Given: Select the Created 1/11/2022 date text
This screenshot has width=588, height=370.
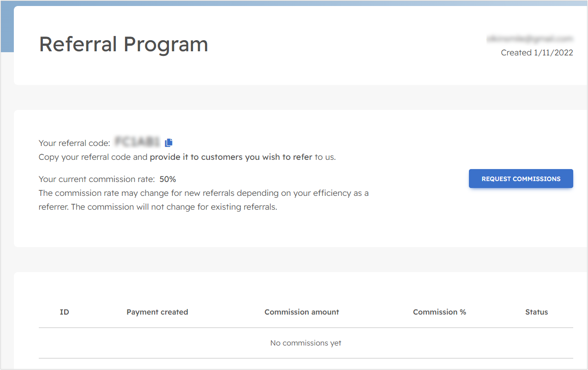Looking at the screenshot, I should [x=537, y=52].
